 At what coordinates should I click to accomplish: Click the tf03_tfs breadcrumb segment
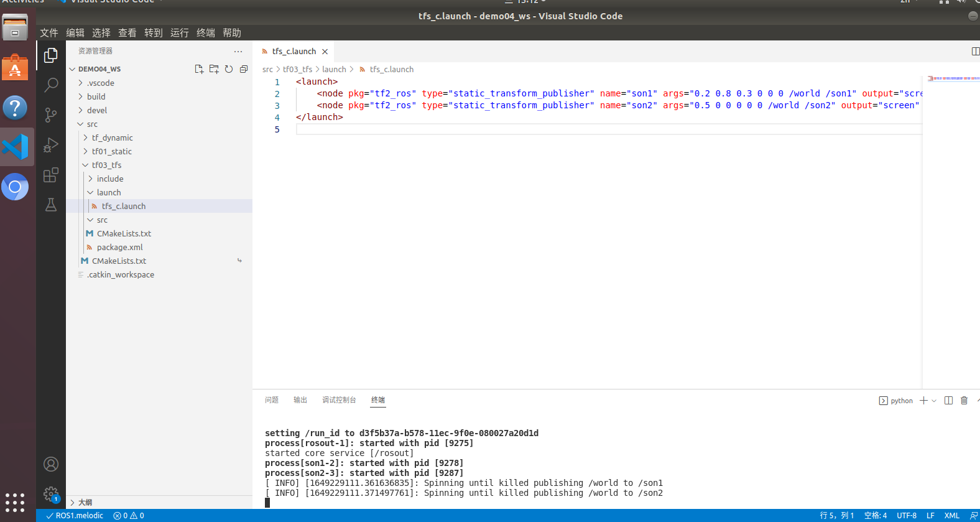(x=297, y=70)
